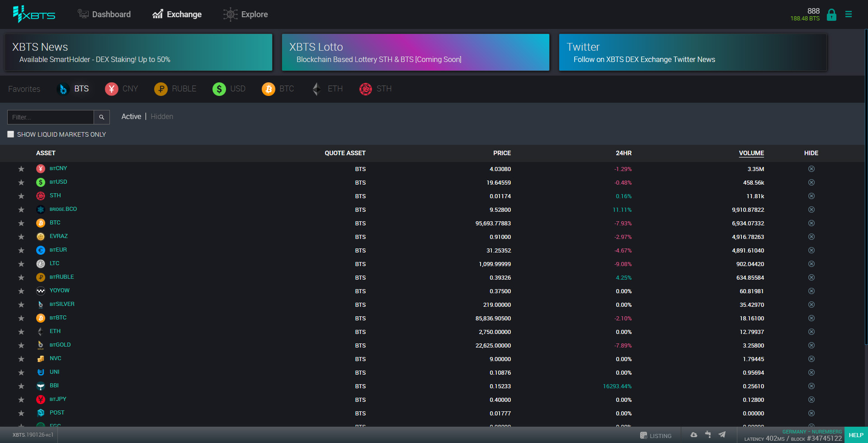The width and height of the screenshot is (868, 443).
Task: Select the CNY market tab
Action: [x=122, y=89]
